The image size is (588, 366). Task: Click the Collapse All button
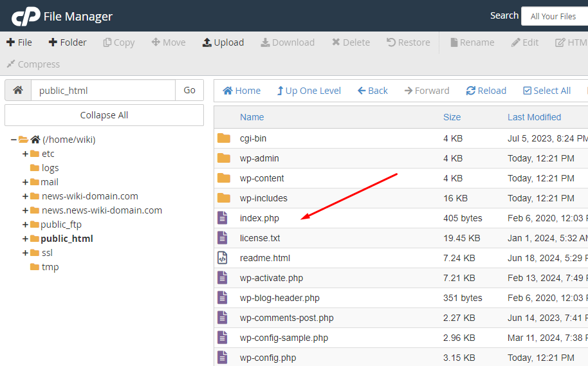tap(104, 115)
